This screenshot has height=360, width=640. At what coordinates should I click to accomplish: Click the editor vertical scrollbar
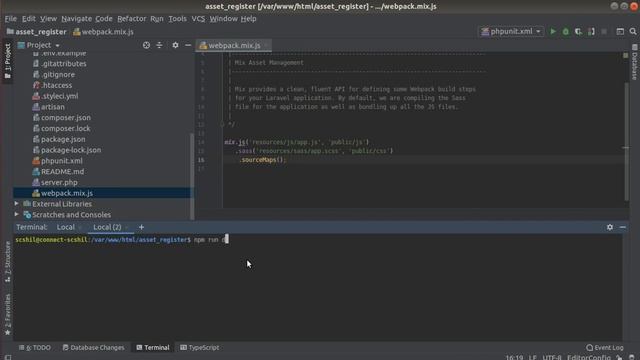click(626, 142)
